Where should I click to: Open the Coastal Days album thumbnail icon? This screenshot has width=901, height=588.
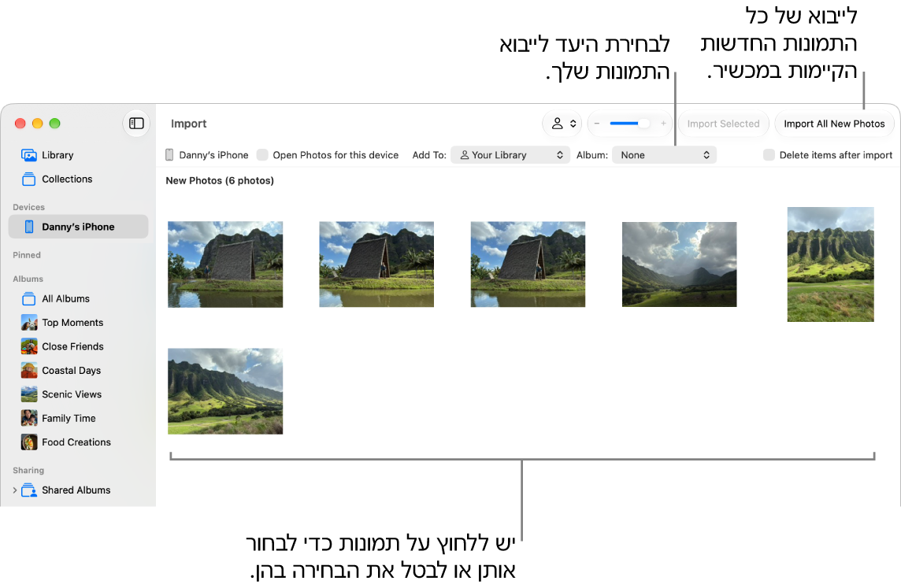(29, 371)
